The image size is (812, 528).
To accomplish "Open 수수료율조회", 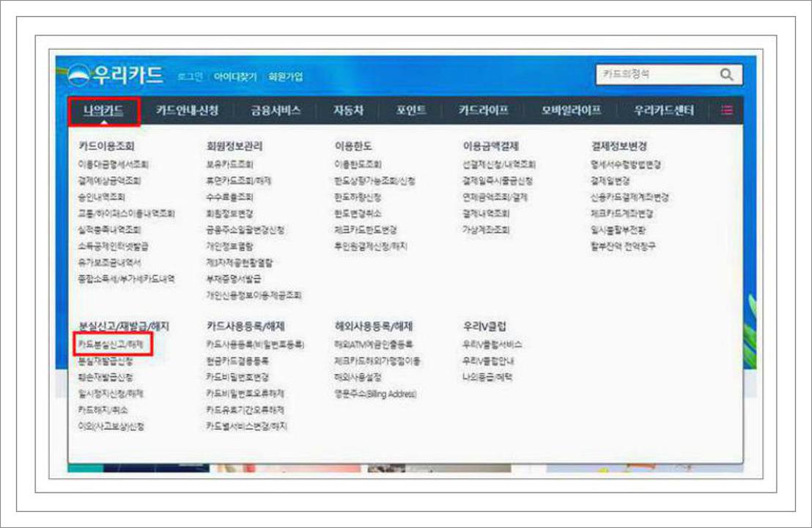I will tap(229, 197).
